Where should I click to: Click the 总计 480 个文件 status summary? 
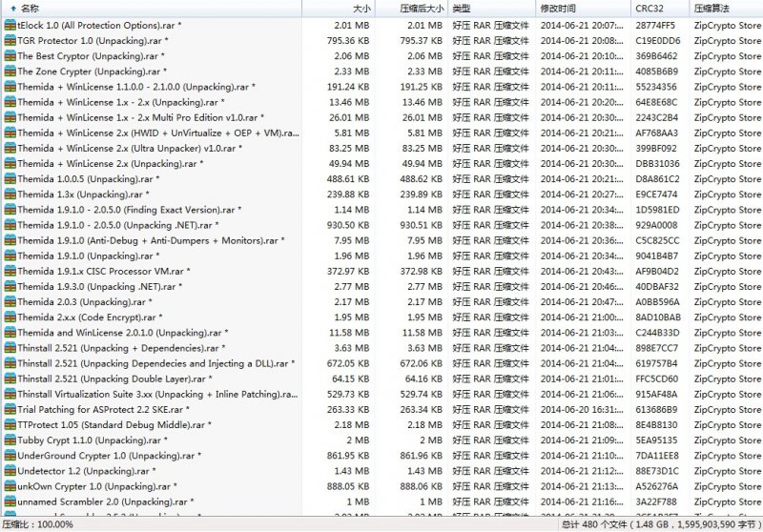[x=661, y=524]
